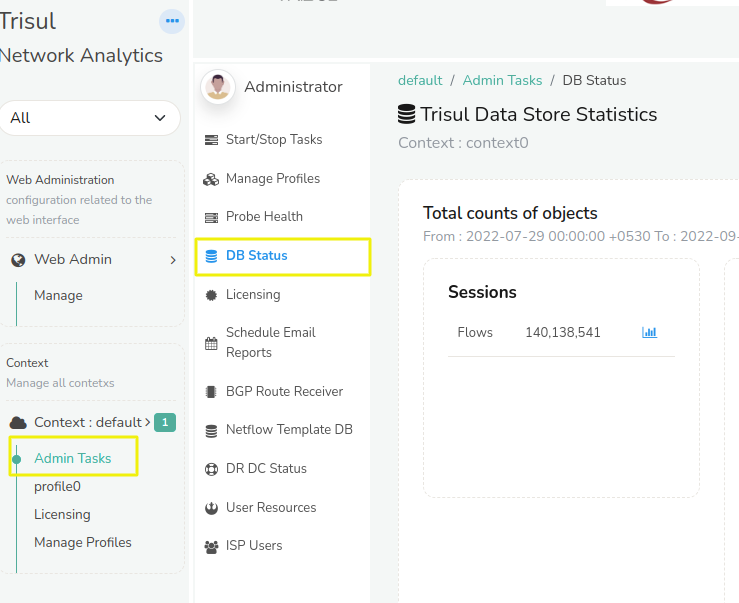Open Licensing in the Administrator menu

253,295
